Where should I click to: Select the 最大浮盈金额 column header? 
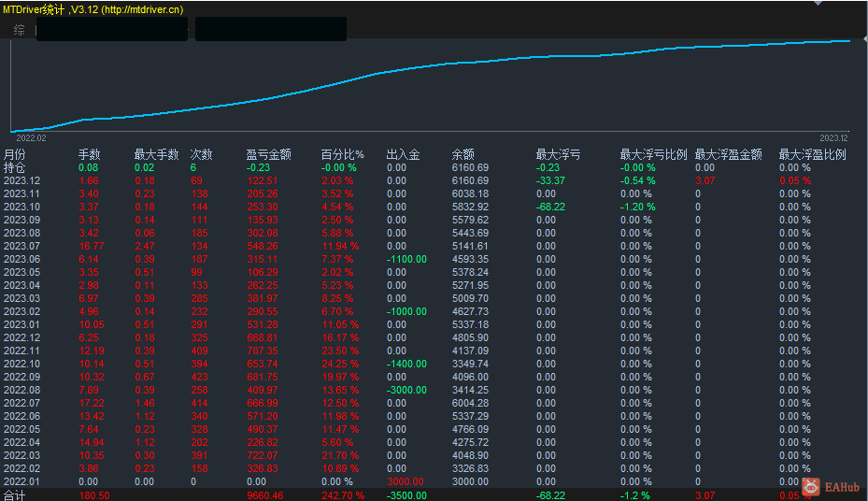(728, 154)
